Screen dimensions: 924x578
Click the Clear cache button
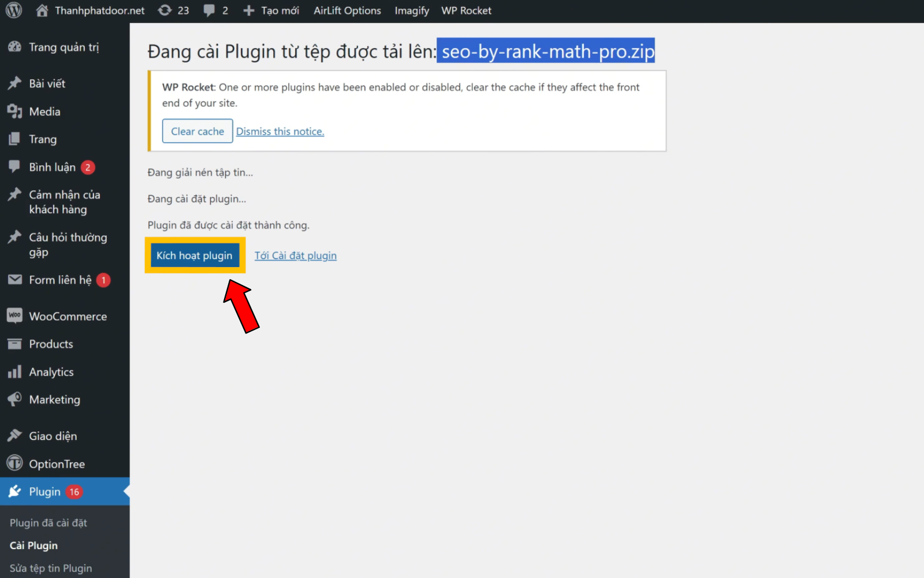click(198, 131)
